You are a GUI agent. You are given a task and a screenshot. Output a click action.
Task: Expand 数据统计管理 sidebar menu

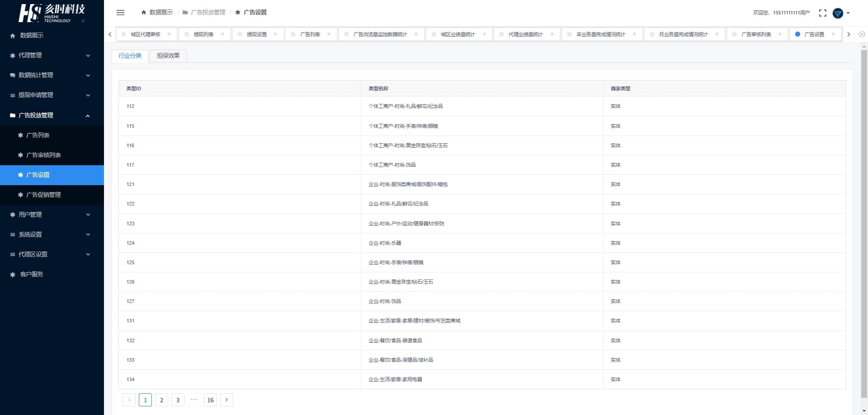(x=52, y=75)
